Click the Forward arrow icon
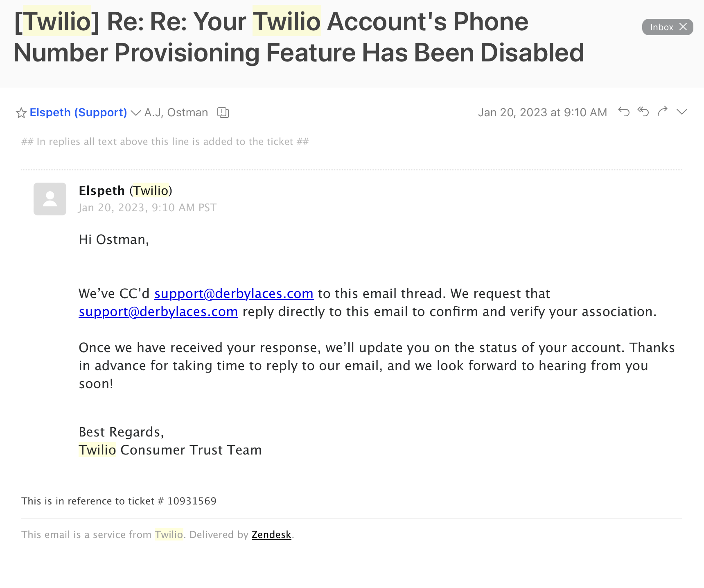The image size is (704, 588). click(x=662, y=111)
